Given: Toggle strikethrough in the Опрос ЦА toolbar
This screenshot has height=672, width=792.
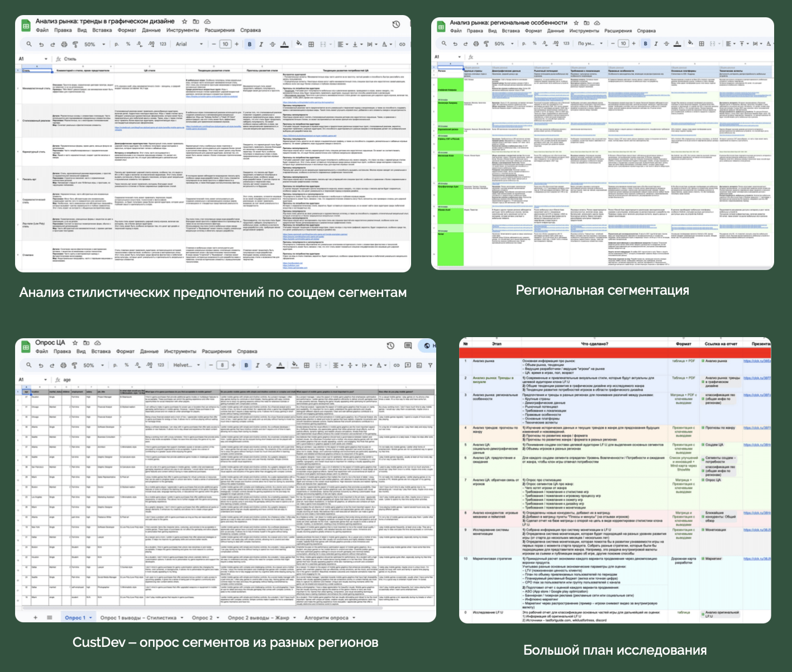Looking at the screenshot, I should click(x=269, y=365).
